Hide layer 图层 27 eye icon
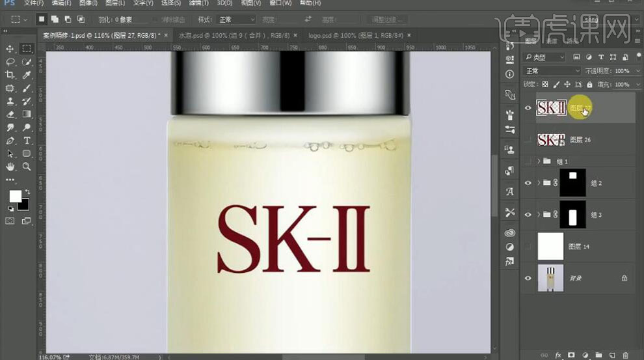 point(528,108)
